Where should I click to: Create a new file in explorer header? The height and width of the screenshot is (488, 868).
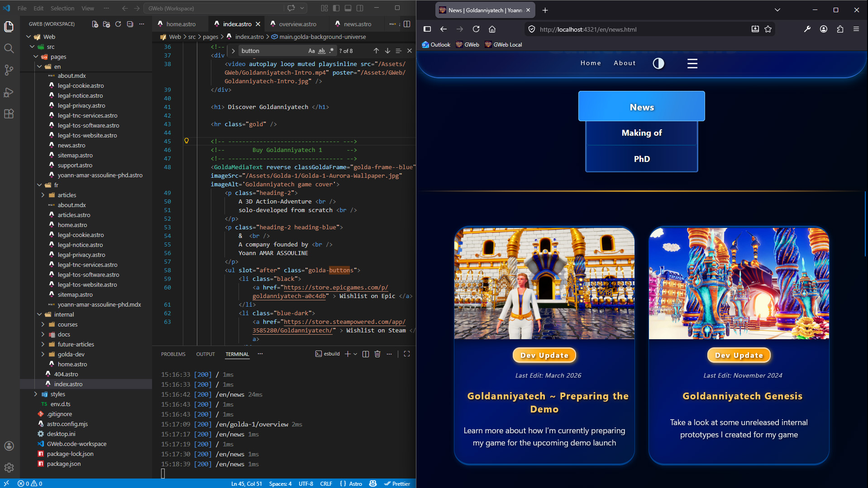pos(95,24)
